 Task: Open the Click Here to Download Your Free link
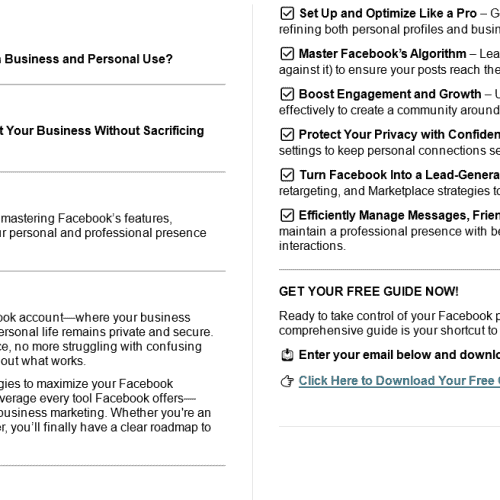[399, 381]
